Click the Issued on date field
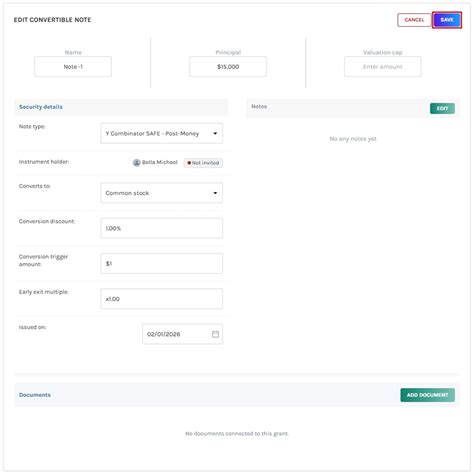 [x=183, y=334]
